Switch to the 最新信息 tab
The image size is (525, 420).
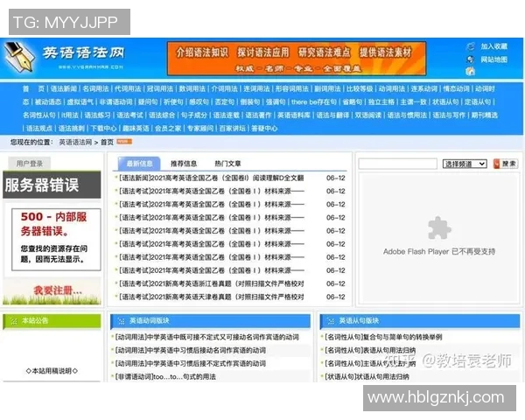point(139,164)
